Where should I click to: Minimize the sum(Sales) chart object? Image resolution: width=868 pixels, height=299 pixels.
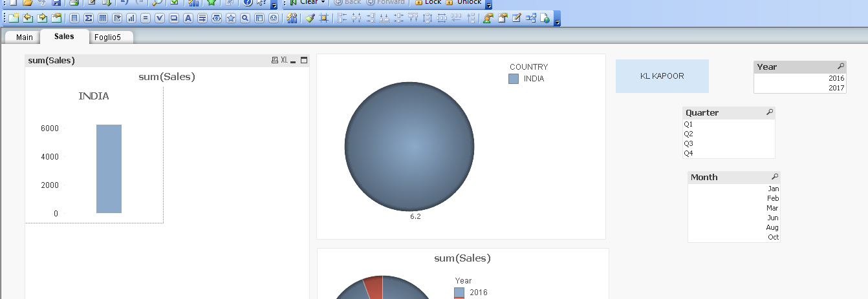tap(293, 61)
